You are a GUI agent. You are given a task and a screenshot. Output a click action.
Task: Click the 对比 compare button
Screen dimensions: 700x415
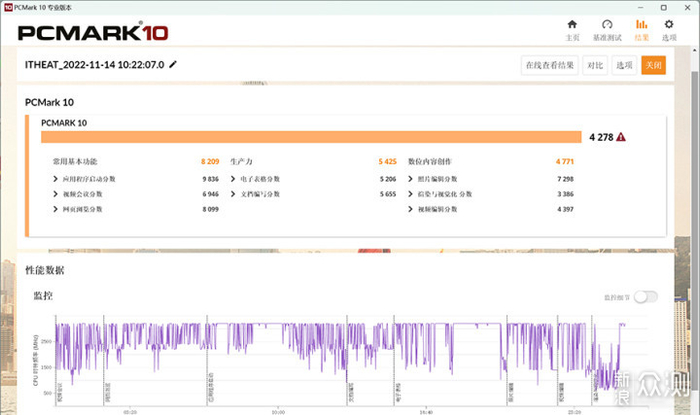(594, 65)
